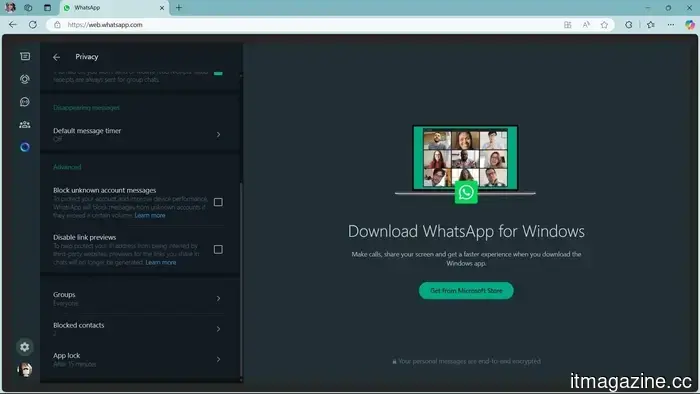Open Copilot icon in browser toolbar
Viewport: 700px width, 394px height.
tap(690, 25)
